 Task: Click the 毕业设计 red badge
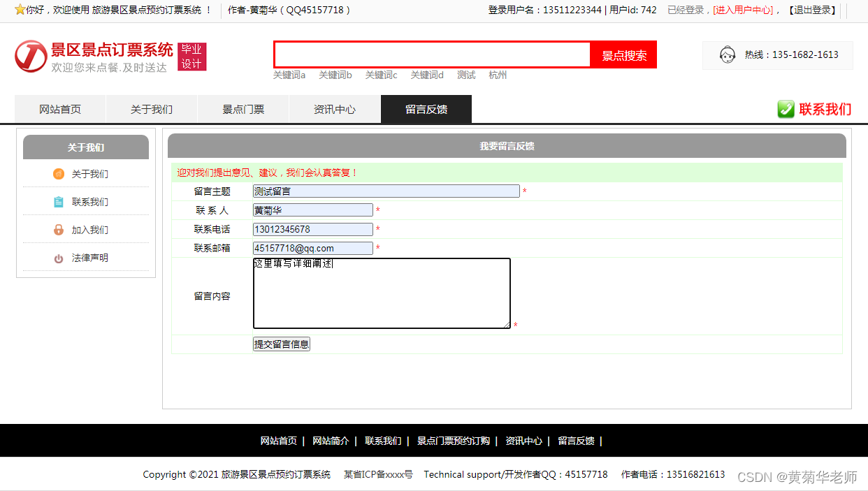[x=191, y=57]
